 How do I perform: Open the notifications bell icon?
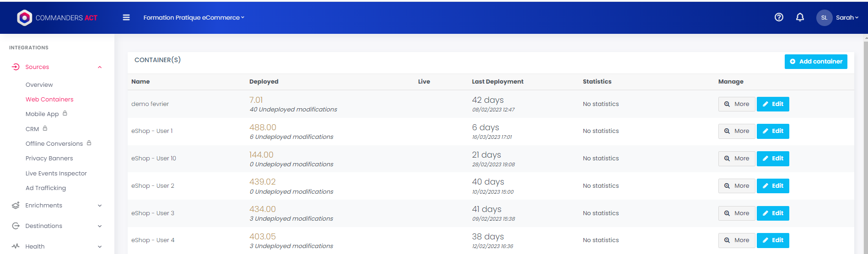click(x=800, y=17)
